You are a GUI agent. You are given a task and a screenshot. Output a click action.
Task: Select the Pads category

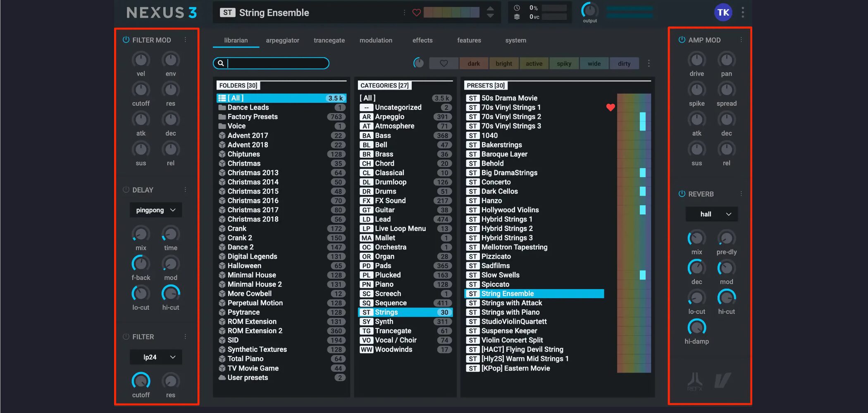405,266
